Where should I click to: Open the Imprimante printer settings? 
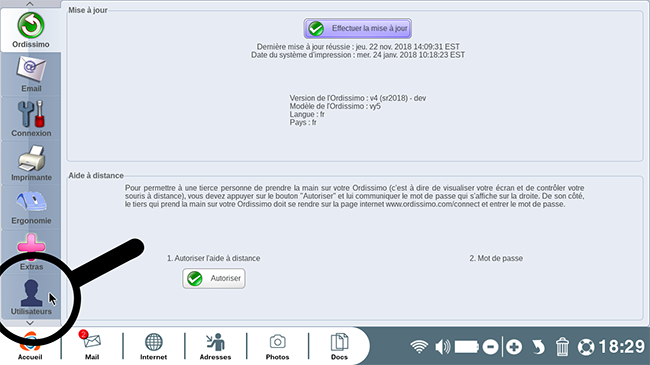click(x=31, y=163)
